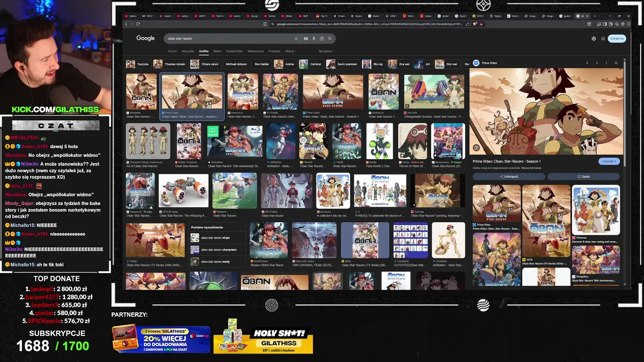Select related search 'oban star racers ships'
Viewport: 644px width, 362px height.
pos(218,238)
